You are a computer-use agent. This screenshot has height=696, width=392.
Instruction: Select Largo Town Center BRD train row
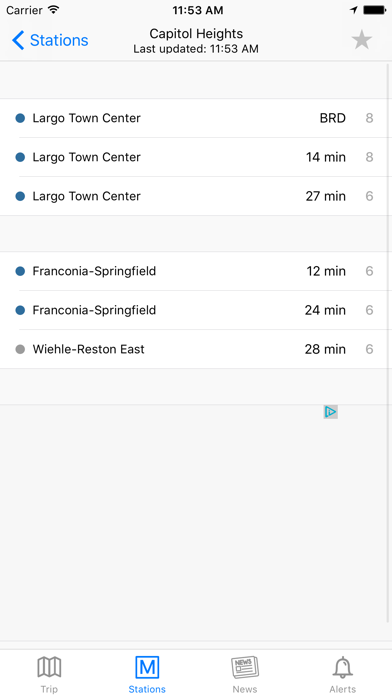pos(196,118)
